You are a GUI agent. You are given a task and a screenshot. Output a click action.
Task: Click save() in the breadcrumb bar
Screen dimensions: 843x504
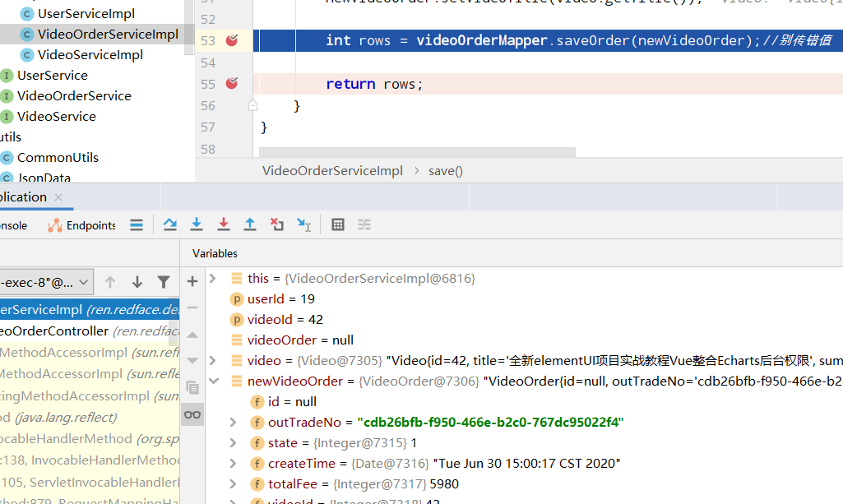coord(445,170)
